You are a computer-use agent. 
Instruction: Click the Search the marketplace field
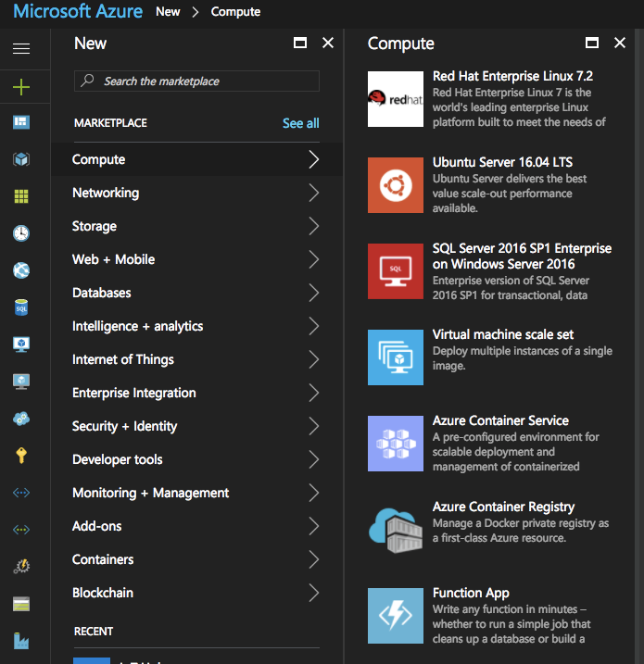[196, 81]
